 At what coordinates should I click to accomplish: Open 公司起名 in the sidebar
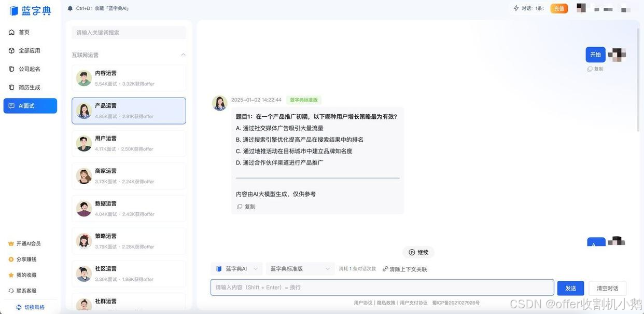[x=30, y=69]
